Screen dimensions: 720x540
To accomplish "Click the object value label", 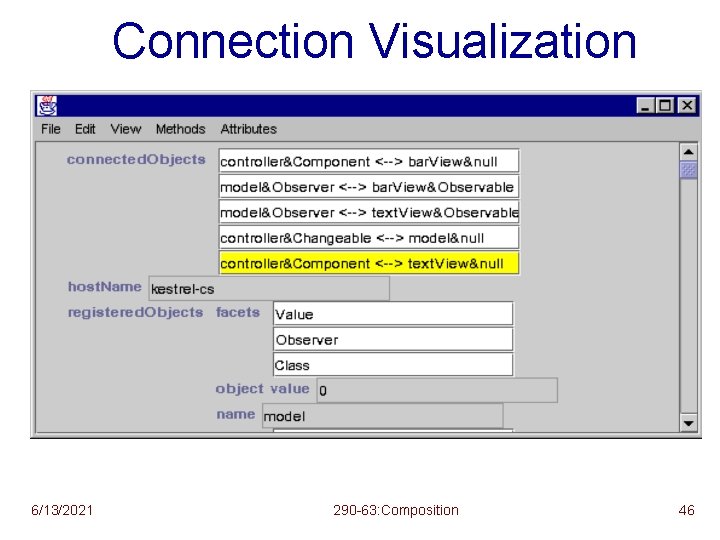I will click(x=263, y=389).
